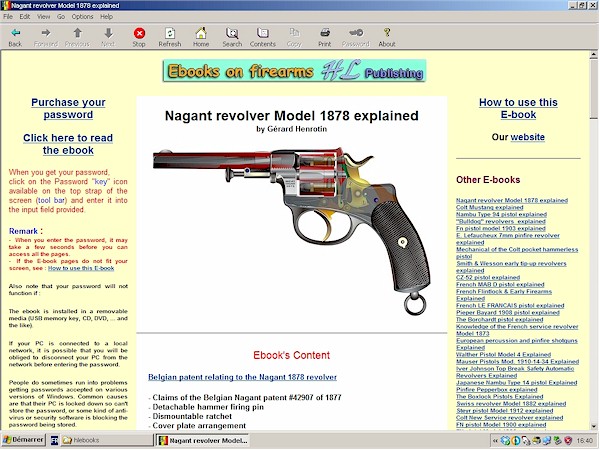600x450 pixels.
Task: Click the Copy toolbar icon
Action: click(294, 33)
